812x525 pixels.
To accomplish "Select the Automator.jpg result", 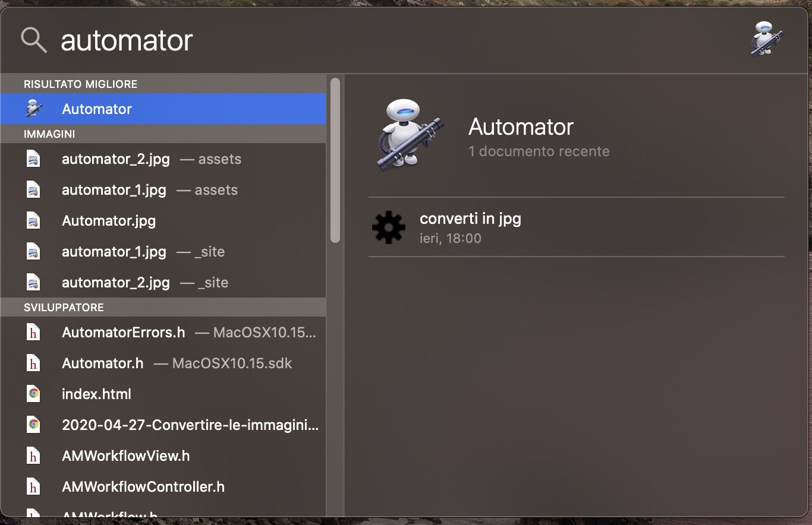I will point(163,221).
